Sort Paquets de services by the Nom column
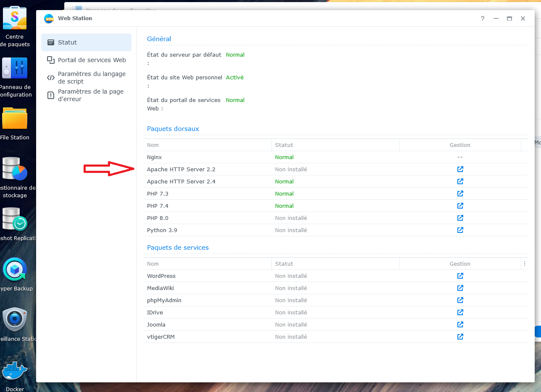The image size is (541, 392). click(x=207, y=264)
